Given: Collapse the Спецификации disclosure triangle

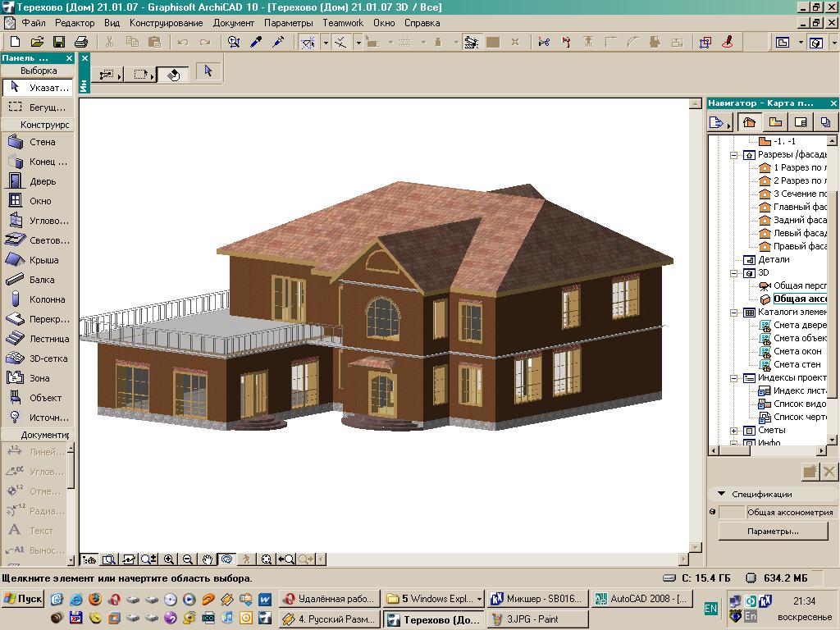Looking at the screenshot, I should coord(722,494).
